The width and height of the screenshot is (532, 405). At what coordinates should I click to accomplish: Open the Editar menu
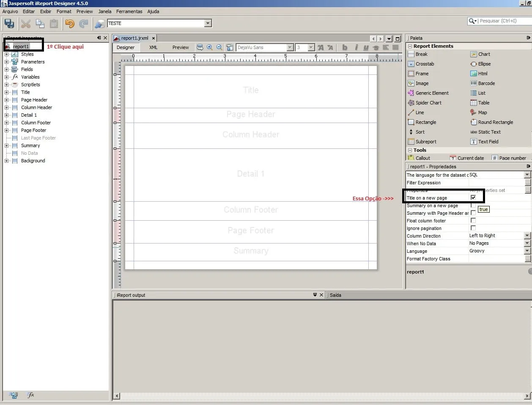click(29, 11)
